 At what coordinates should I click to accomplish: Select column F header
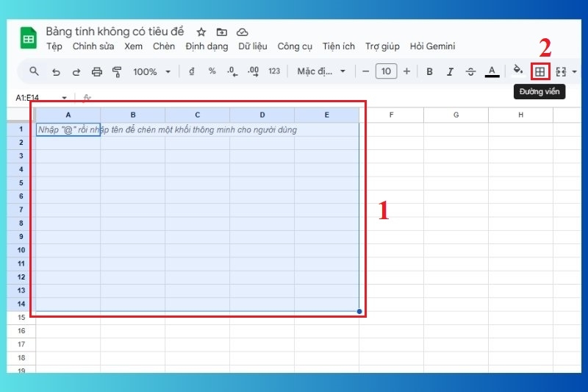point(392,115)
